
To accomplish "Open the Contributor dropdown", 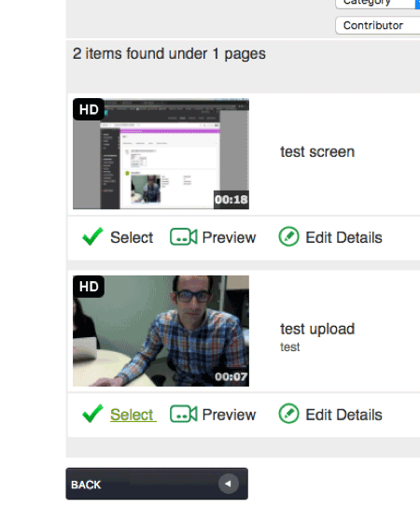I will pyautogui.click(x=378, y=25).
